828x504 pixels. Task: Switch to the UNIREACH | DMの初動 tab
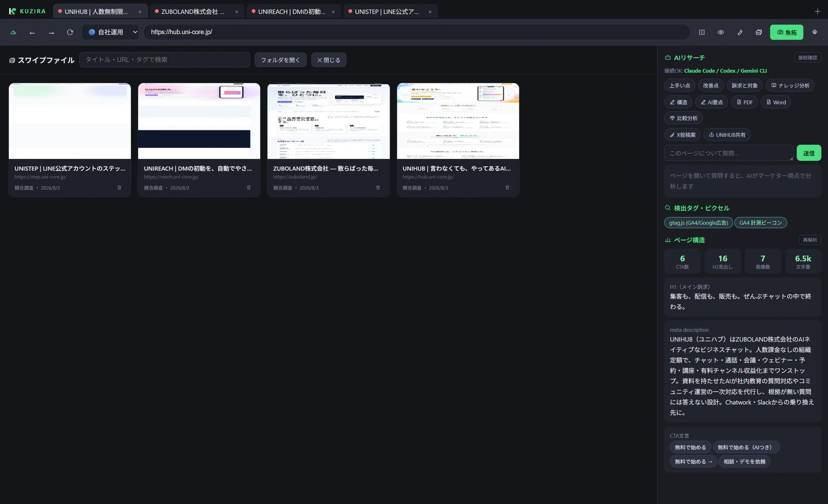(x=293, y=11)
